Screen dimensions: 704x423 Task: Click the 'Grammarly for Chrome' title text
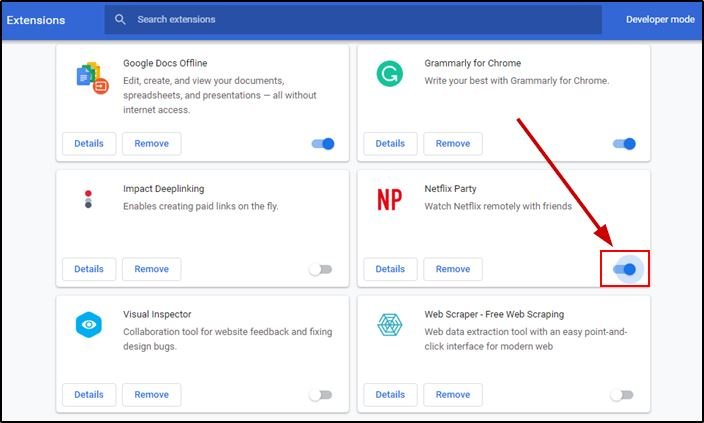[473, 63]
